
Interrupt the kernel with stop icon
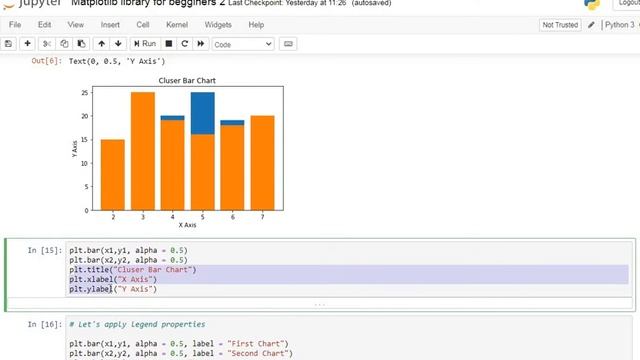click(169, 44)
